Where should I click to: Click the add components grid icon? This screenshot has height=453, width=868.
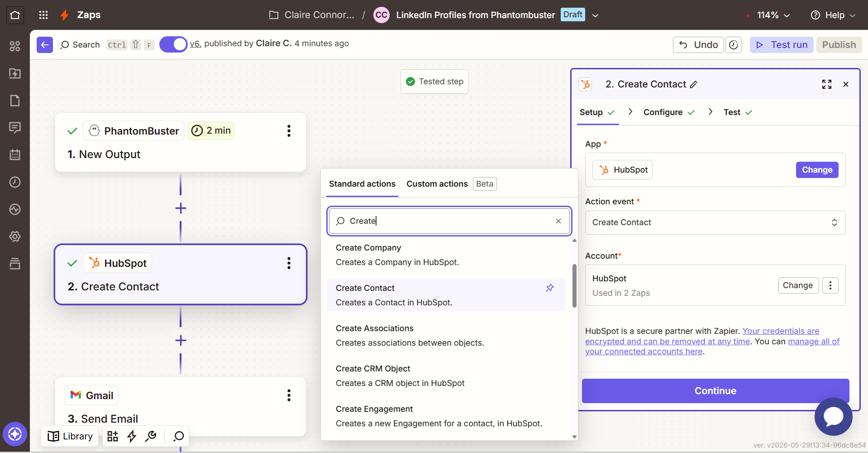113,436
